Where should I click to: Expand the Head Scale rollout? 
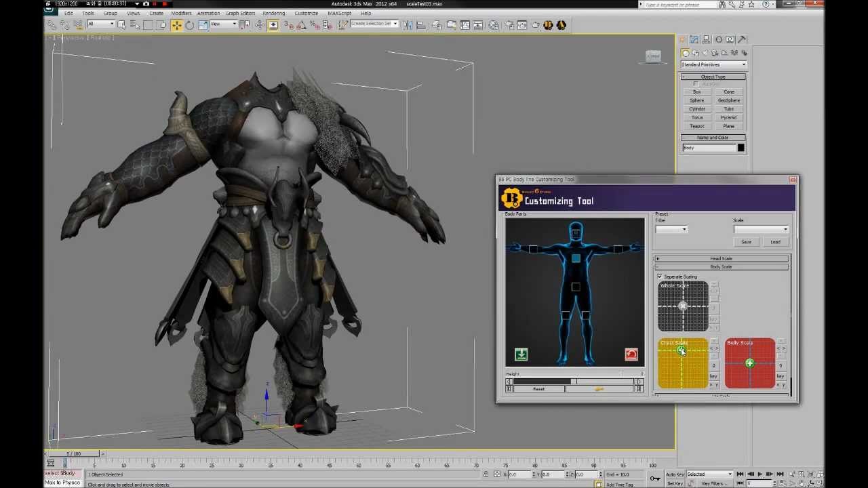tap(721, 258)
